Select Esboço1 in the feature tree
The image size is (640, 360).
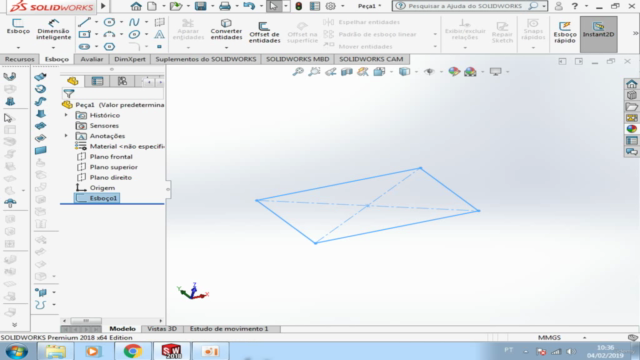point(97,198)
